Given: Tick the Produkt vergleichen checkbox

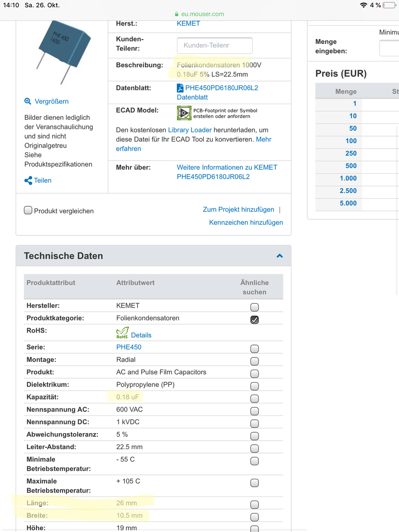Looking at the screenshot, I should (x=28, y=210).
